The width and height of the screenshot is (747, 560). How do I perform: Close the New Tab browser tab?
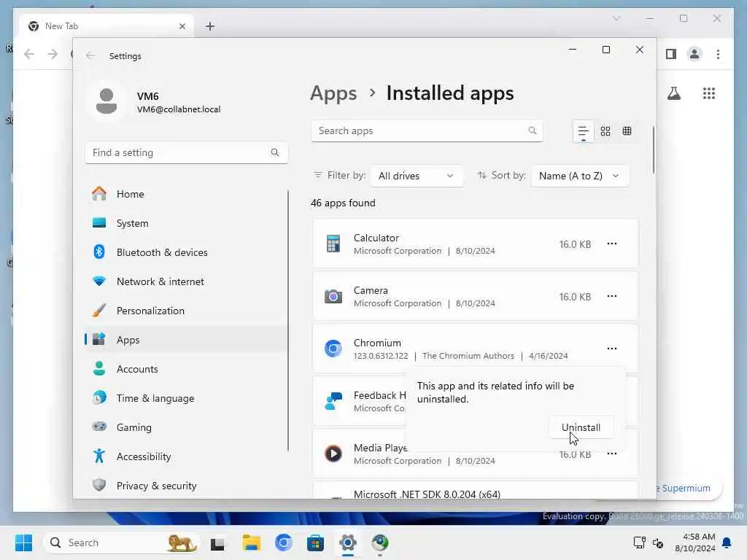tap(182, 26)
